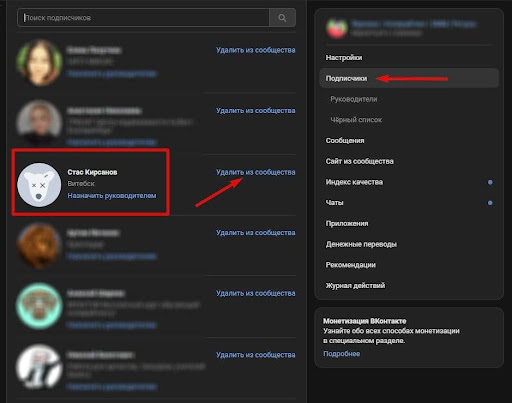The image size is (512, 403).
Task: Click the Витебск city text
Action: click(81, 184)
